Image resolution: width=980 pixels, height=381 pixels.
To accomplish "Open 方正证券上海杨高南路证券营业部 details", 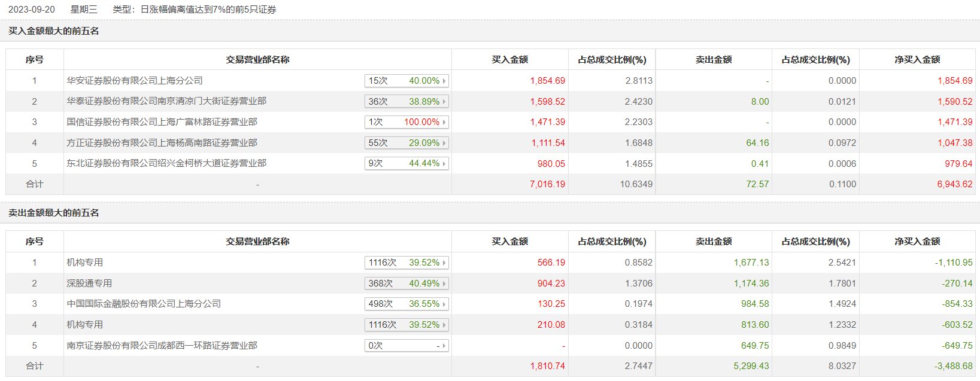I will (162, 143).
